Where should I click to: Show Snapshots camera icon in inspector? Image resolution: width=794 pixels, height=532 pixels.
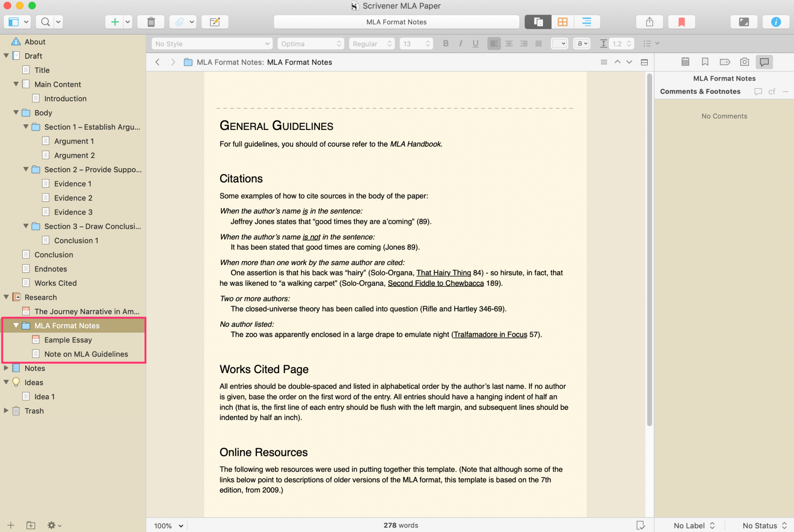click(744, 62)
